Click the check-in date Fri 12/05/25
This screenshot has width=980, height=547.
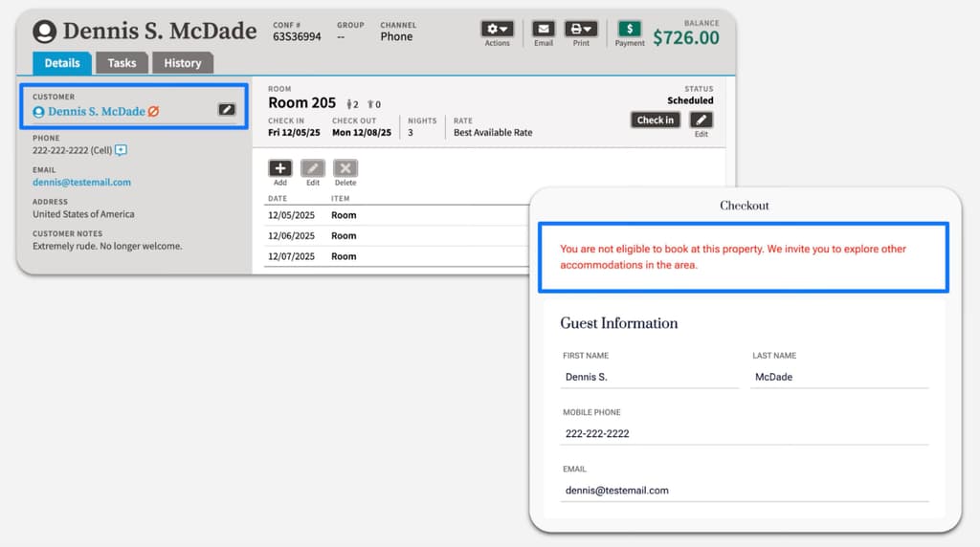(294, 132)
